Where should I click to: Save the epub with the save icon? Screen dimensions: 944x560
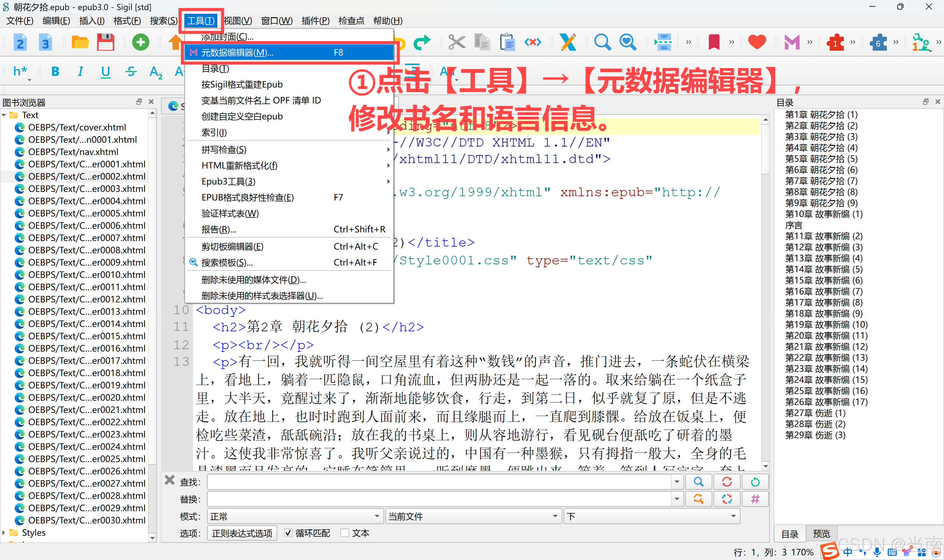pos(105,42)
